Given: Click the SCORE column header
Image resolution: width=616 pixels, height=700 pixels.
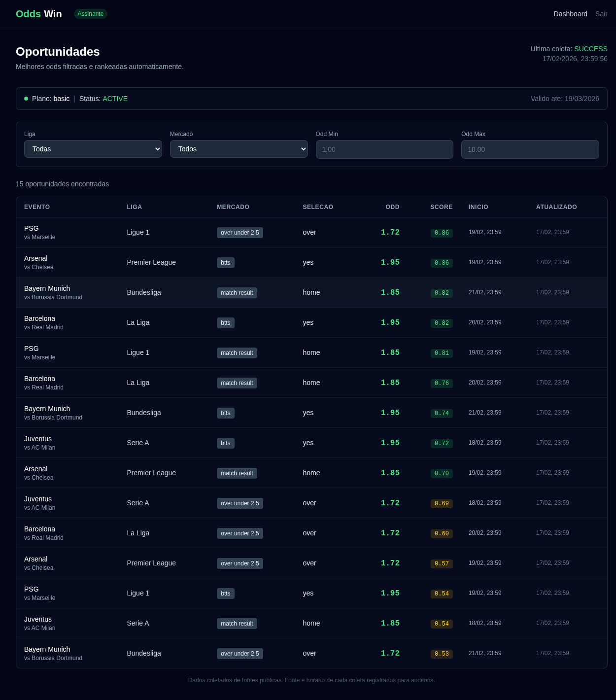Looking at the screenshot, I should coord(441,207).
